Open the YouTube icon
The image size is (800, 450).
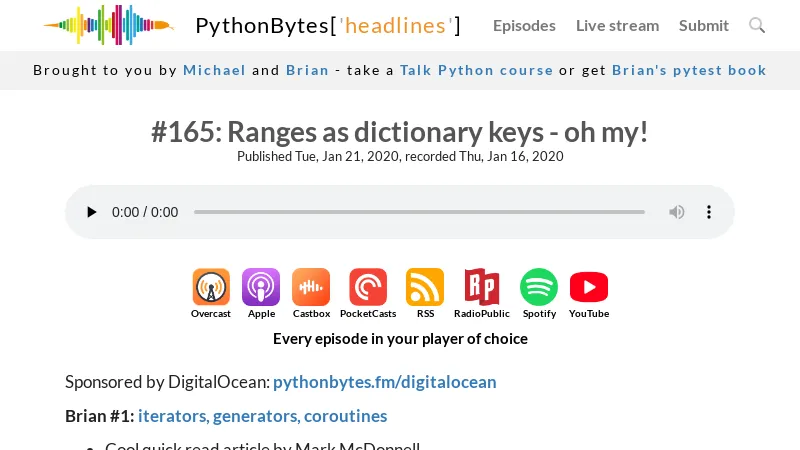(589, 287)
